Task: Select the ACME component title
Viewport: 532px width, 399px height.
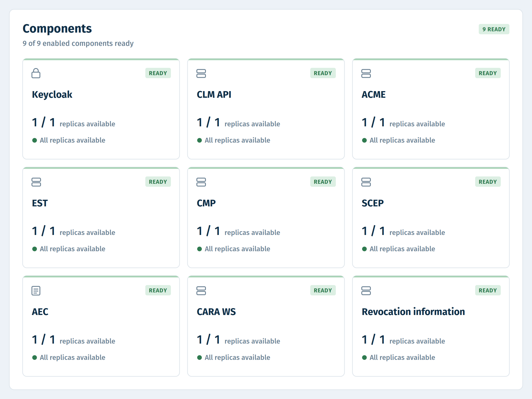Action: tap(374, 94)
